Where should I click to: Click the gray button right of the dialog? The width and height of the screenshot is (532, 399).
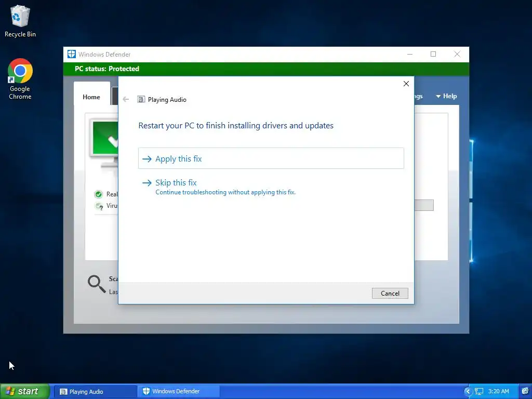click(x=424, y=205)
